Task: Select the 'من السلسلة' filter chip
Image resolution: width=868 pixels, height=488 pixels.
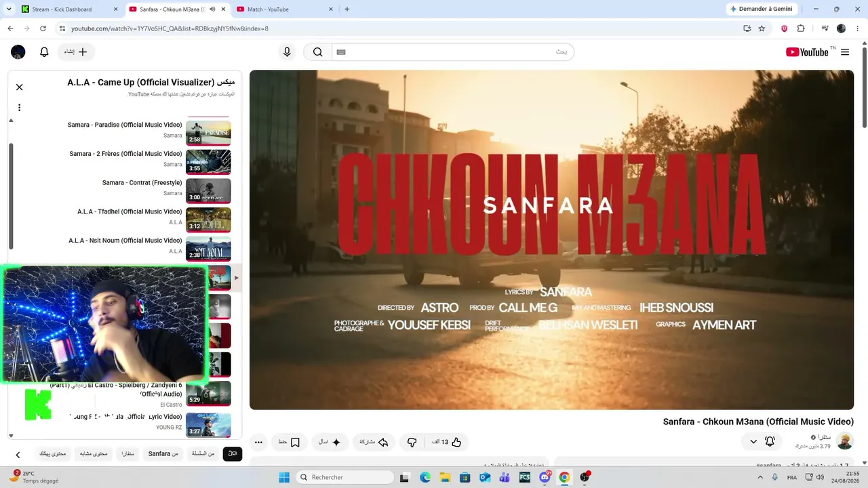Action: (x=203, y=453)
